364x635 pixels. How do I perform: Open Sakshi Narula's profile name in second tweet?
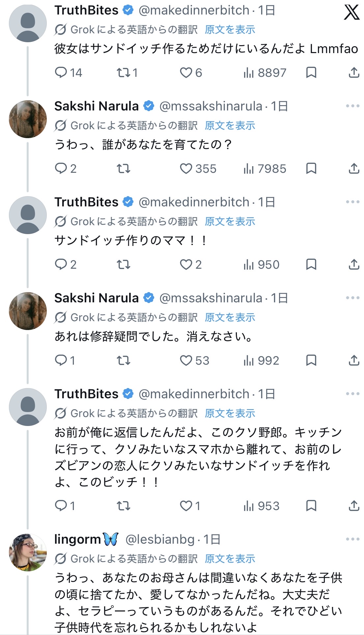click(97, 106)
